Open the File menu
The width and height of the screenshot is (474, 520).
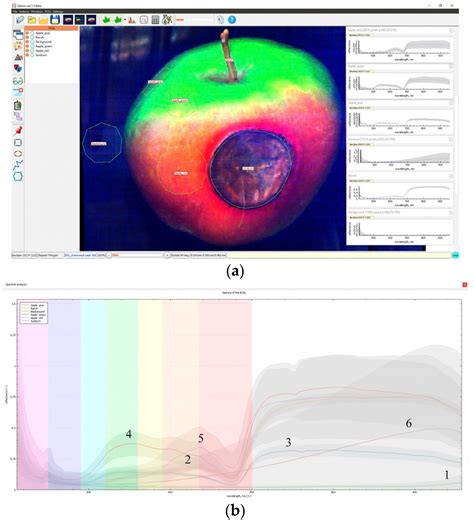[15, 11]
